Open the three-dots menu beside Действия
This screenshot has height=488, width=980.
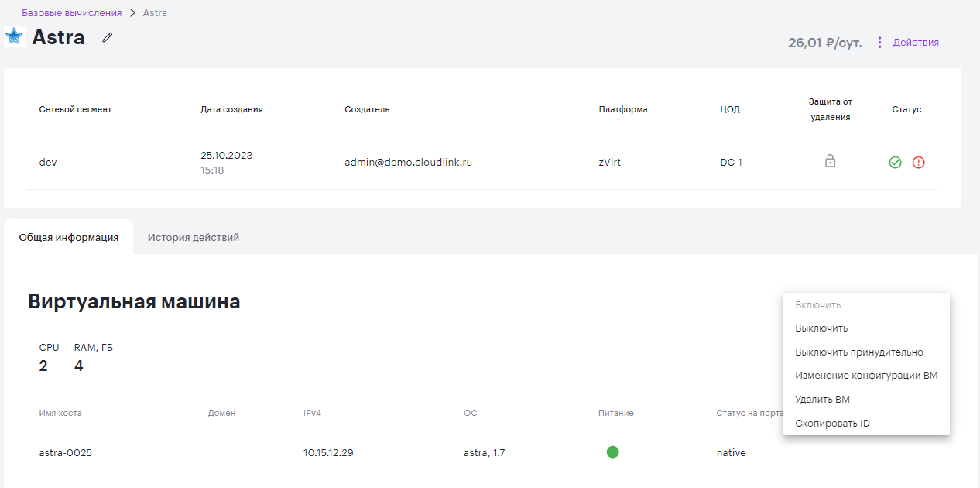[879, 43]
